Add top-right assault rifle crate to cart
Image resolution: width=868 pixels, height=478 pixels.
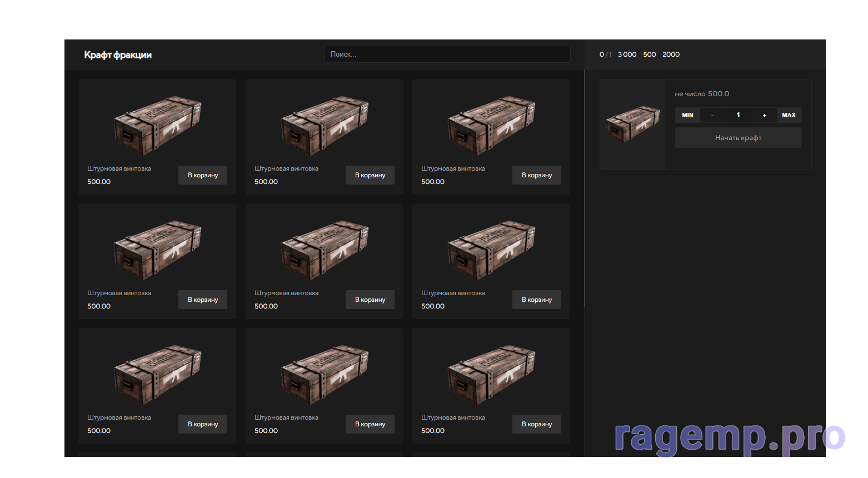[x=537, y=175]
